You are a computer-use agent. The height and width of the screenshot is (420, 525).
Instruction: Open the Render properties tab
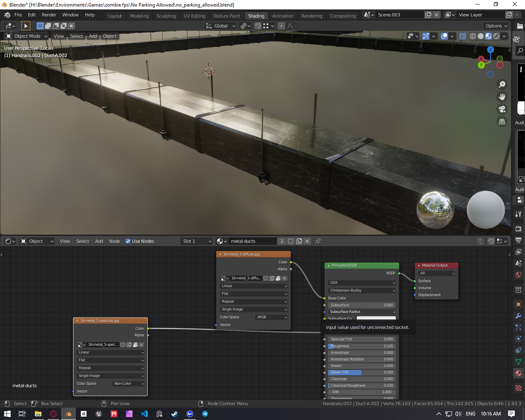tap(518, 228)
